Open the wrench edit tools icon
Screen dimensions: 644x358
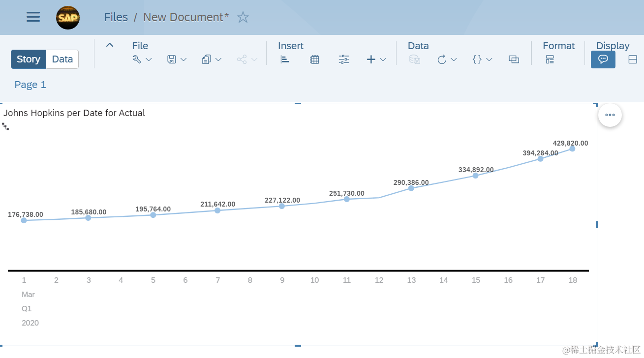coord(137,60)
